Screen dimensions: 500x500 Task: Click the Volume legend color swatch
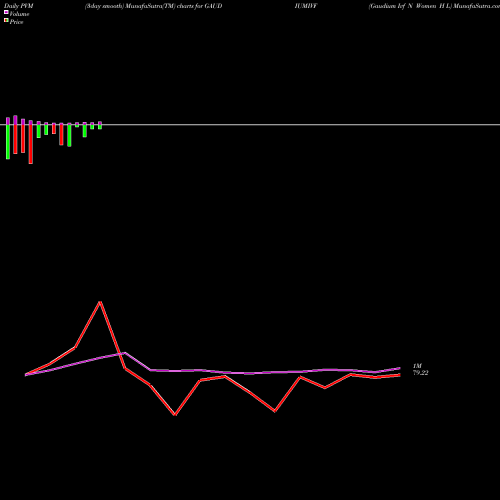[6, 12]
